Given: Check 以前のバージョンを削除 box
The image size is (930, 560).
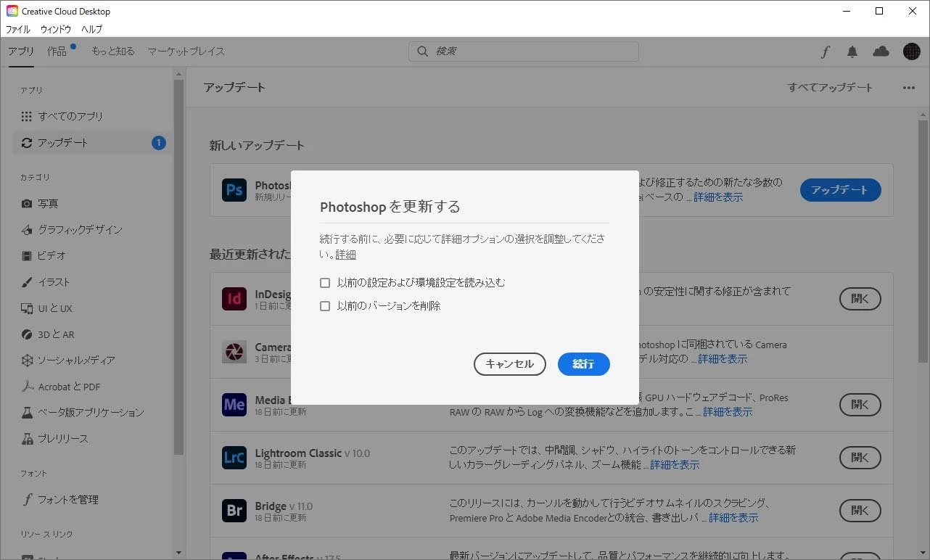Looking at the screenshot, I should [x=325, y=306].
